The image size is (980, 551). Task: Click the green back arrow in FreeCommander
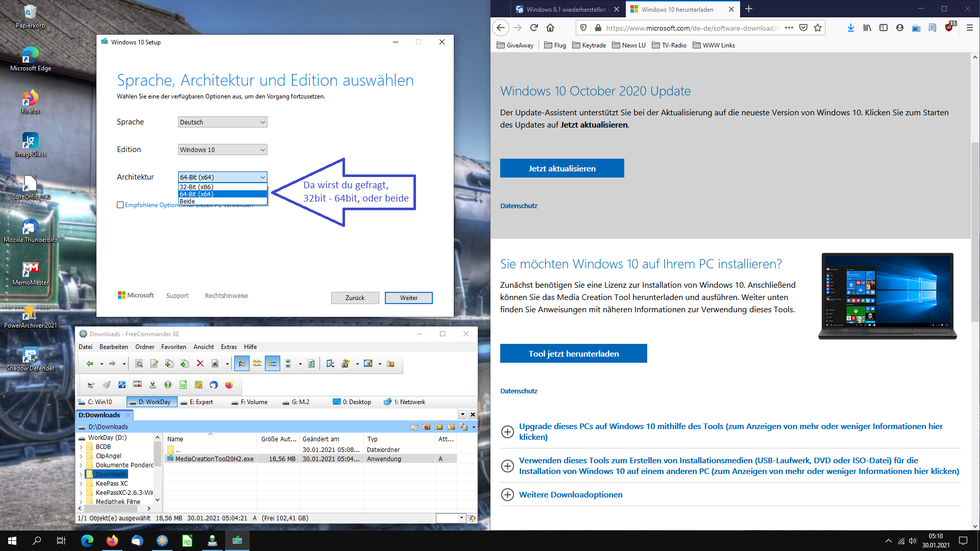90,363
